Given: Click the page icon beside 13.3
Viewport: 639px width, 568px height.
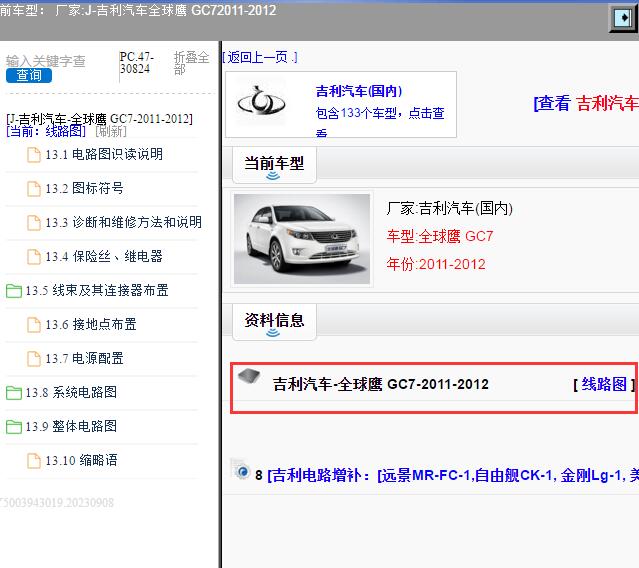Looking at the screenshot, I should point(34,223).
